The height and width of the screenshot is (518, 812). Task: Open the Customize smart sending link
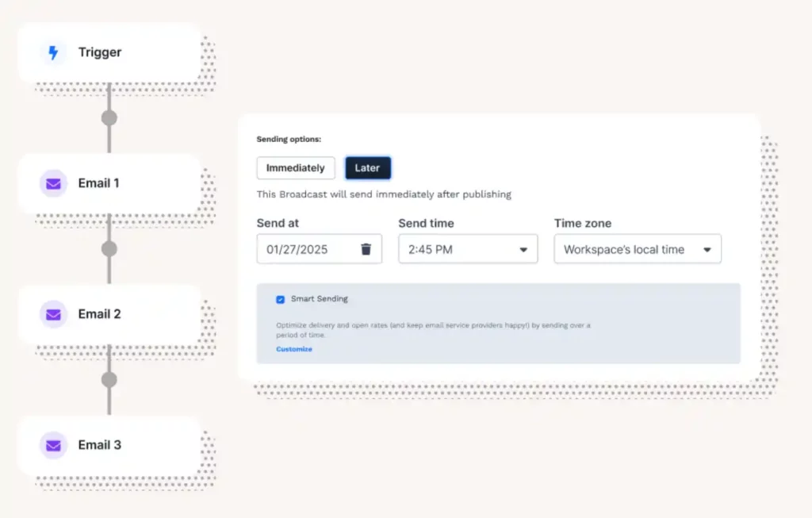click(x=294, y=349)
